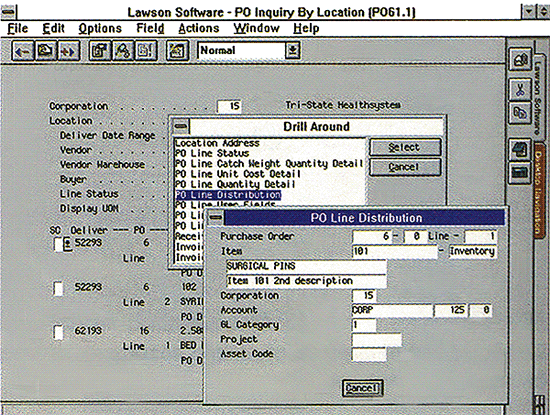Screen dimensions: 550x415
Task: Click Cancel in PO Line Distribution window
Action: coord(362,388)
